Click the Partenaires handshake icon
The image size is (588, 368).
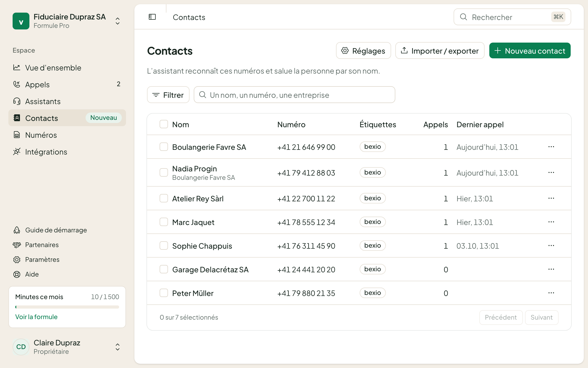17,245
